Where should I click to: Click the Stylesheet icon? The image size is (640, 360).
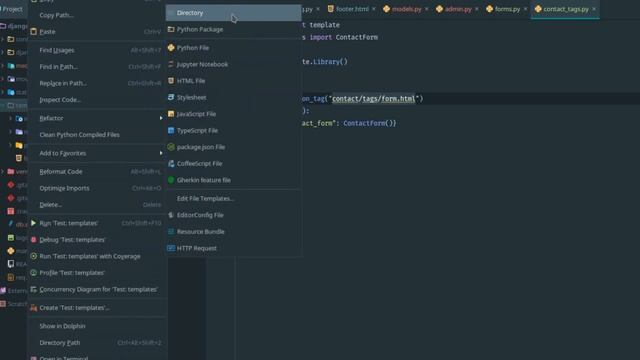171,97
